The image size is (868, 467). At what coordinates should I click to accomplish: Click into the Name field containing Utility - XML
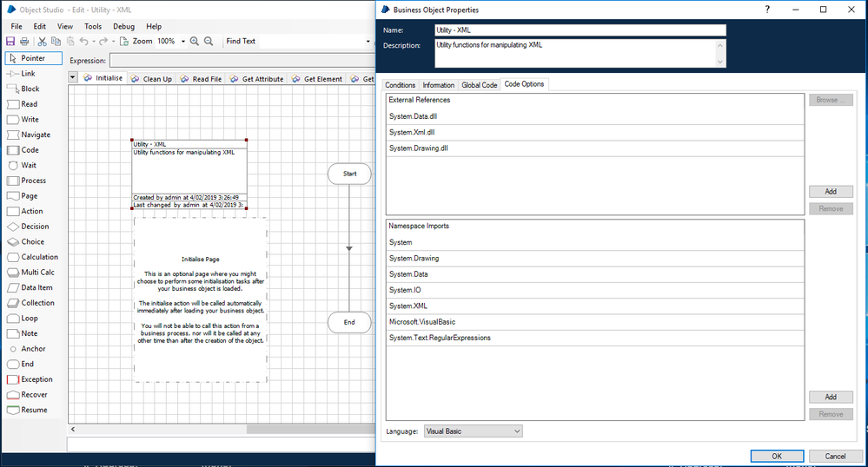pos(580,30)
